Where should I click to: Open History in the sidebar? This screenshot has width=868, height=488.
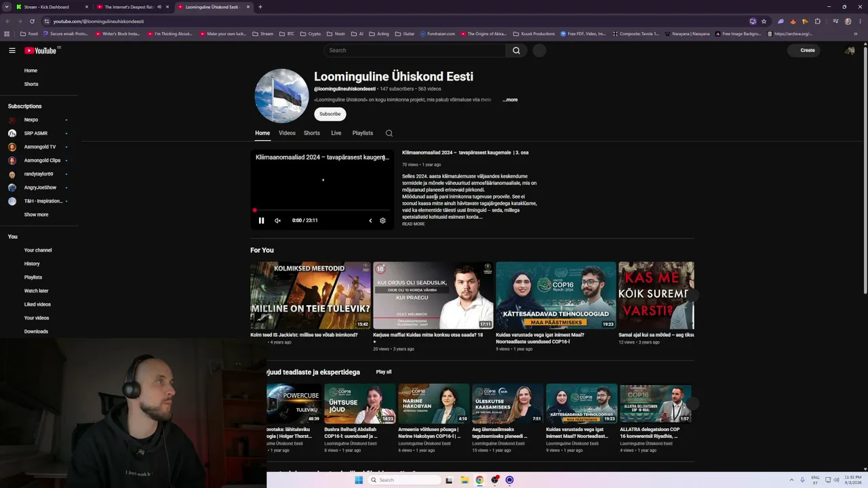[x=32, y=264]
